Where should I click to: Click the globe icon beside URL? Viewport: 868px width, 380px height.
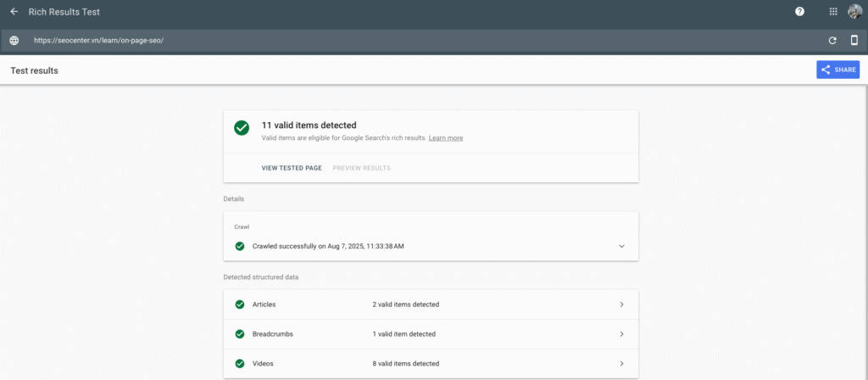coord(14,40)
